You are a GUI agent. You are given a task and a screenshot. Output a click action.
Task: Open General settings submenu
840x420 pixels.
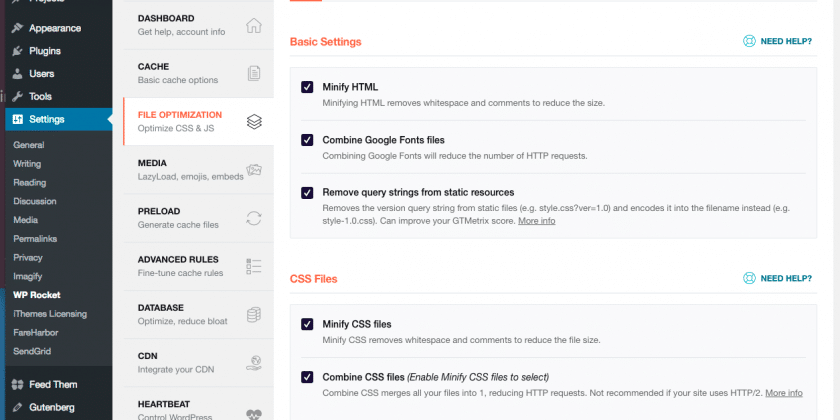(29, 145)
